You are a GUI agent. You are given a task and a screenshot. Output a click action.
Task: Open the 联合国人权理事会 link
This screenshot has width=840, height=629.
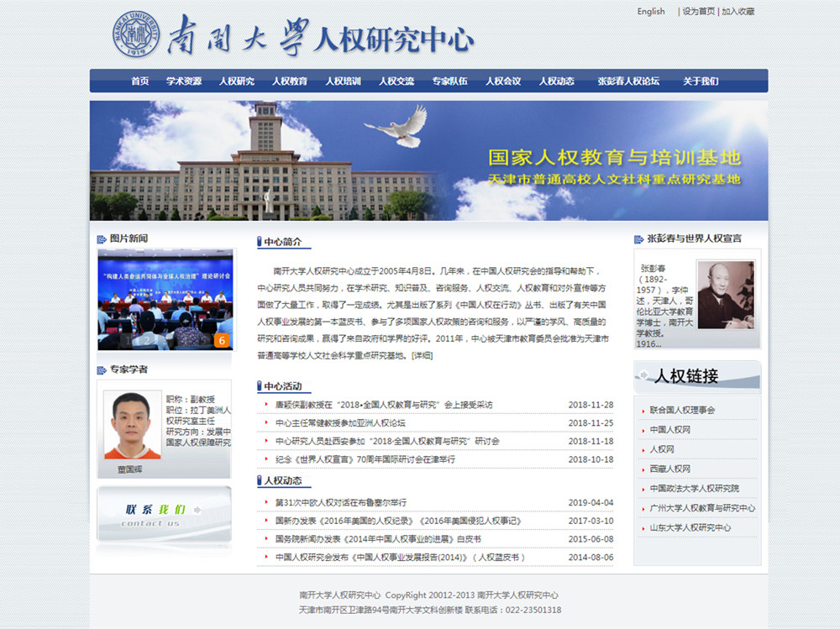coord(682,411)
